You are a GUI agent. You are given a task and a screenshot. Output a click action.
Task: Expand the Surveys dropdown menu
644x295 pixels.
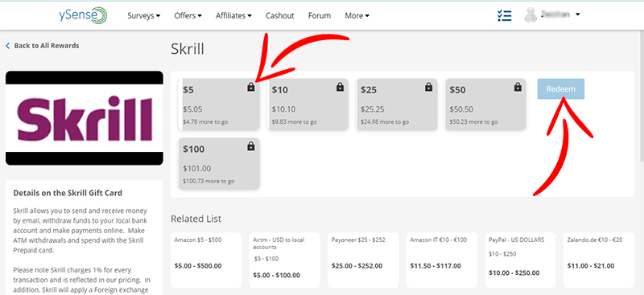144,15
